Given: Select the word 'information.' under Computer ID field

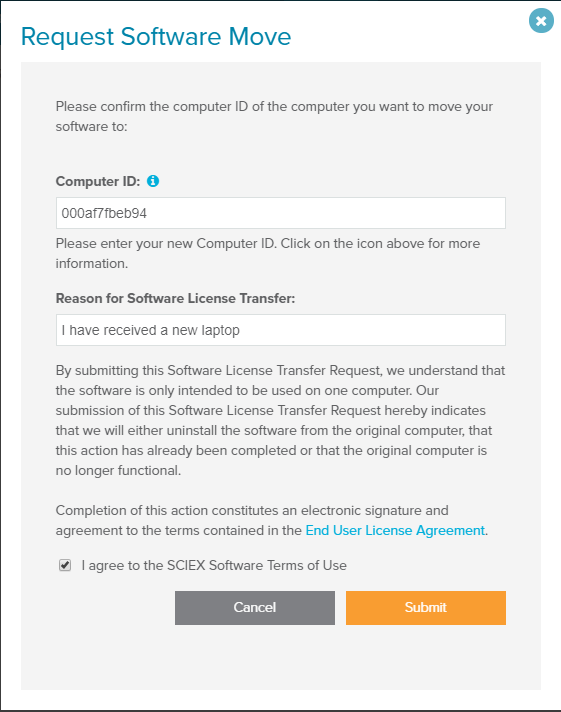Looking at the screenshot, I should pos(92,263).
